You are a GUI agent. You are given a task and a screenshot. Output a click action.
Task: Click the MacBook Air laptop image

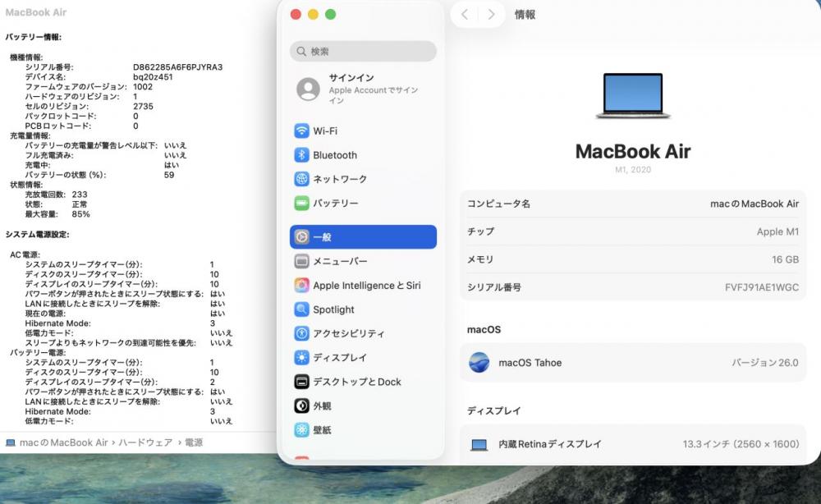(633, 96)
